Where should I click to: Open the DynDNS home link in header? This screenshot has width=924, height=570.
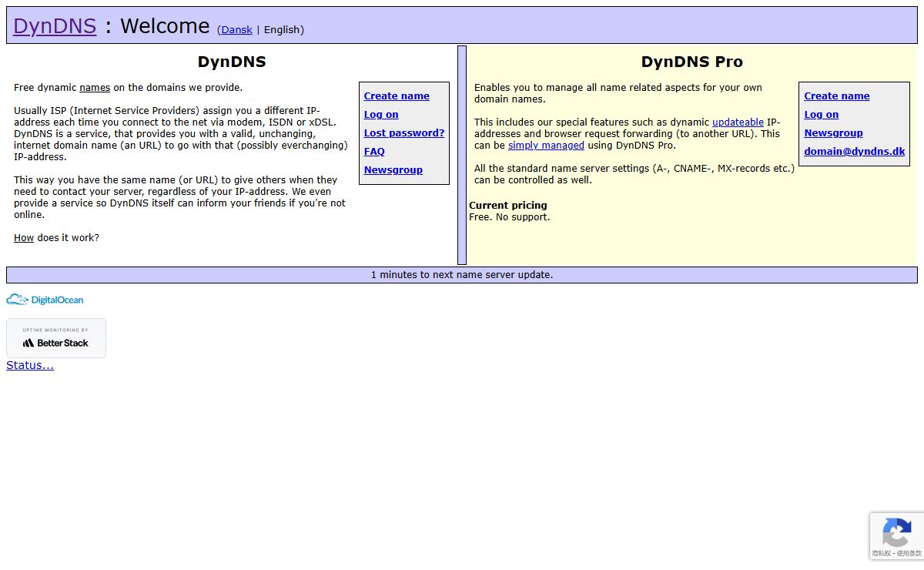click(x=55, y=25)
